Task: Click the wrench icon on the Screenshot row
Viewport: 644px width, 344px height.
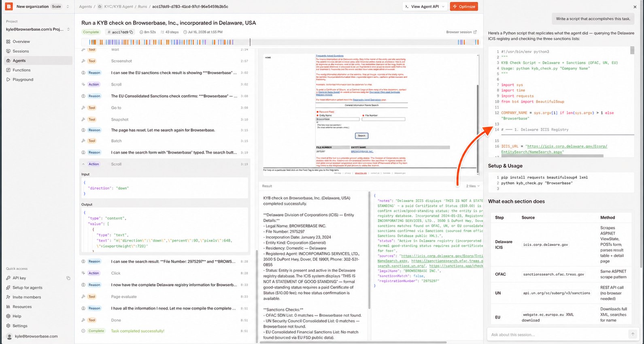Action: [83, 61]
